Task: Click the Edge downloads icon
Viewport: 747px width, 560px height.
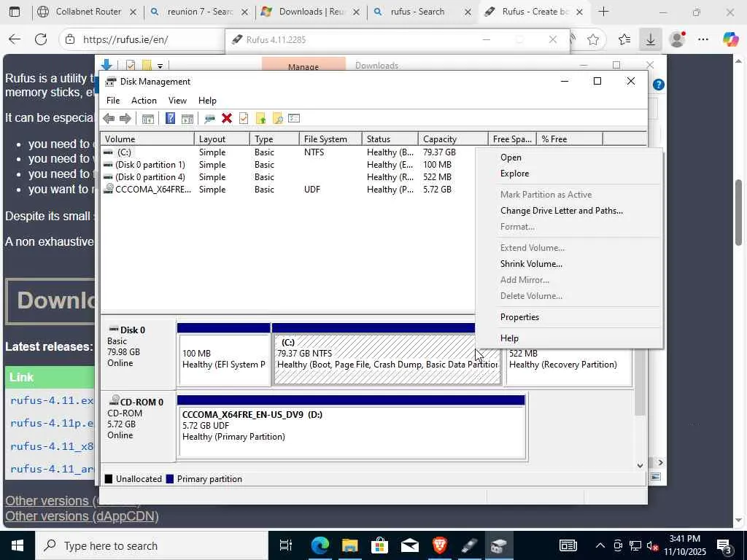Action: pos(650,39)
